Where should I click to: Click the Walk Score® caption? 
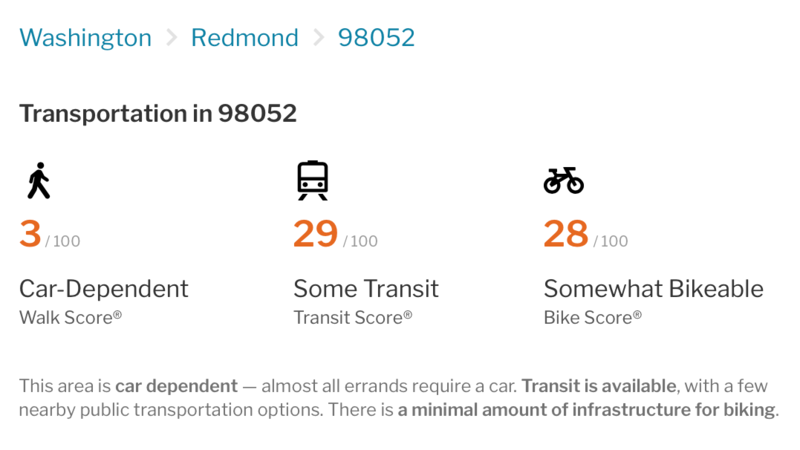[70, 317]
